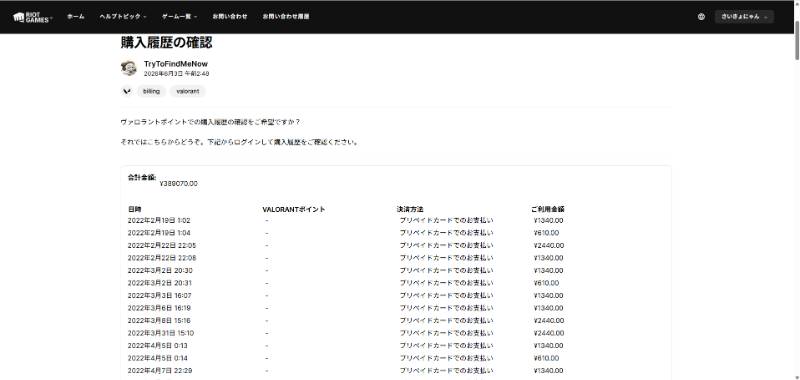This screenshot has height=380, width=800.
Task: Click TryToFindMeNow's avatar image
Action: (129, 68)
